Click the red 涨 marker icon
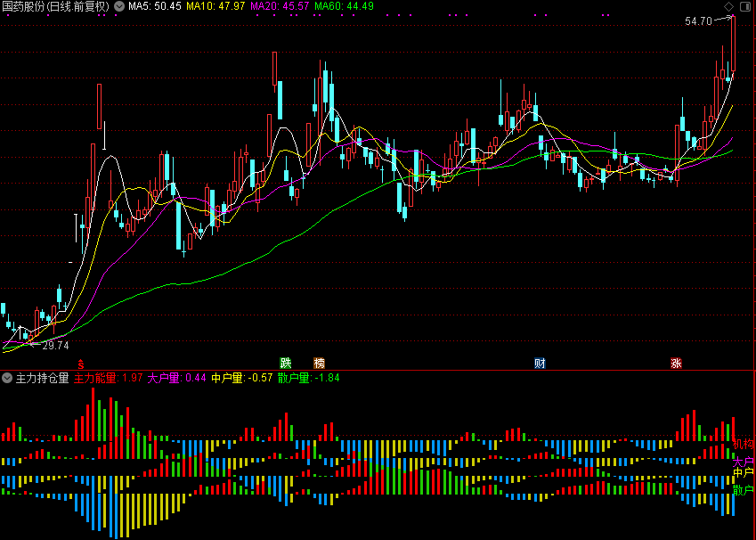The width and height of the screenshot is (756, 540). pyautogui.click(x=677, y=363)
